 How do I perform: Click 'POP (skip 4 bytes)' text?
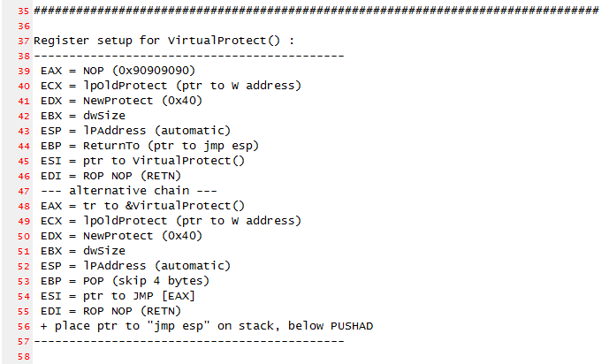(x=146, y=281)
